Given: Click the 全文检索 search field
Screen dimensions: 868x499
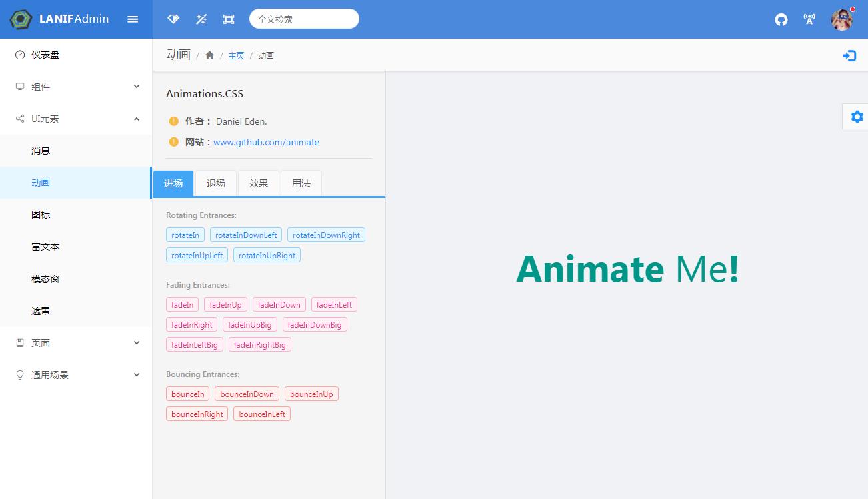Looking at the screenshot, I should point(304,19).
